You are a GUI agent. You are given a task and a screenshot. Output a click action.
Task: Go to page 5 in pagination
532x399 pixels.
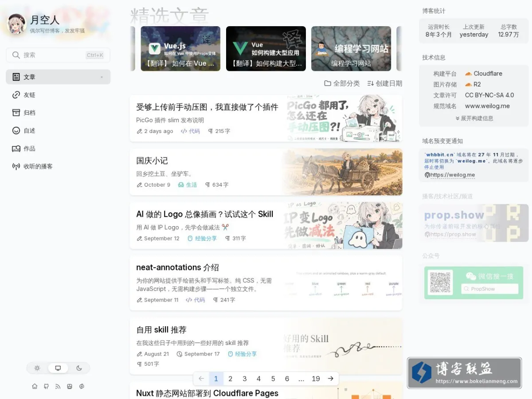coord(273,379)
